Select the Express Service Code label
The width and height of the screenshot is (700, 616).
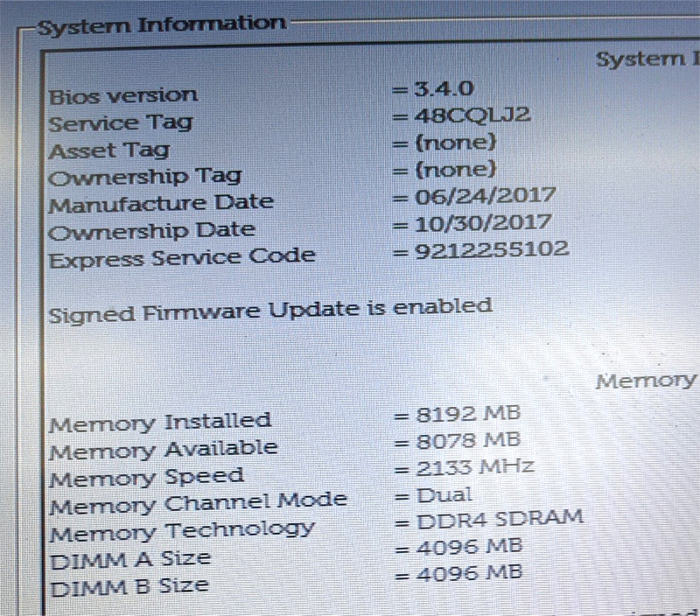[182, 259]
